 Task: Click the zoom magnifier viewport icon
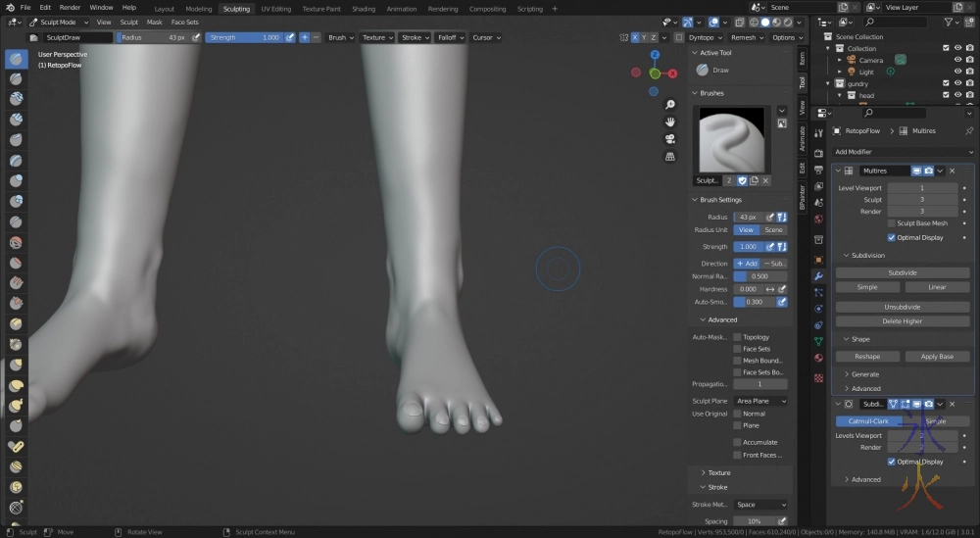pyautogui.click(x=670, y=105)
